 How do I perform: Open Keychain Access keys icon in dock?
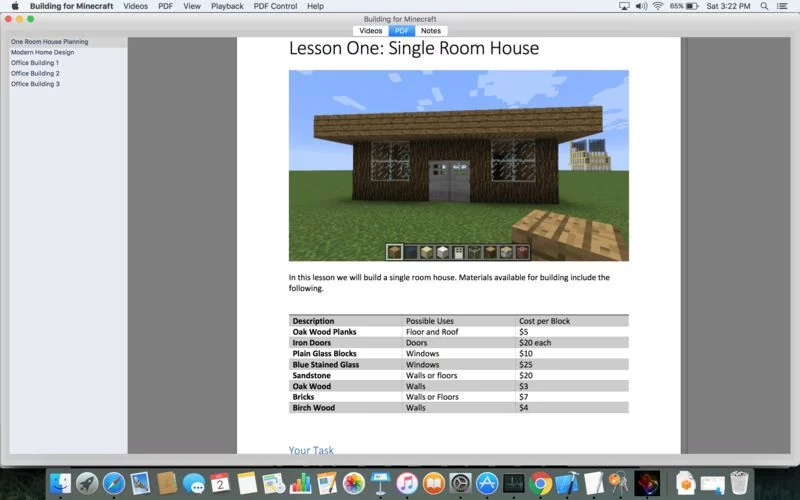[x=619, y=483]
